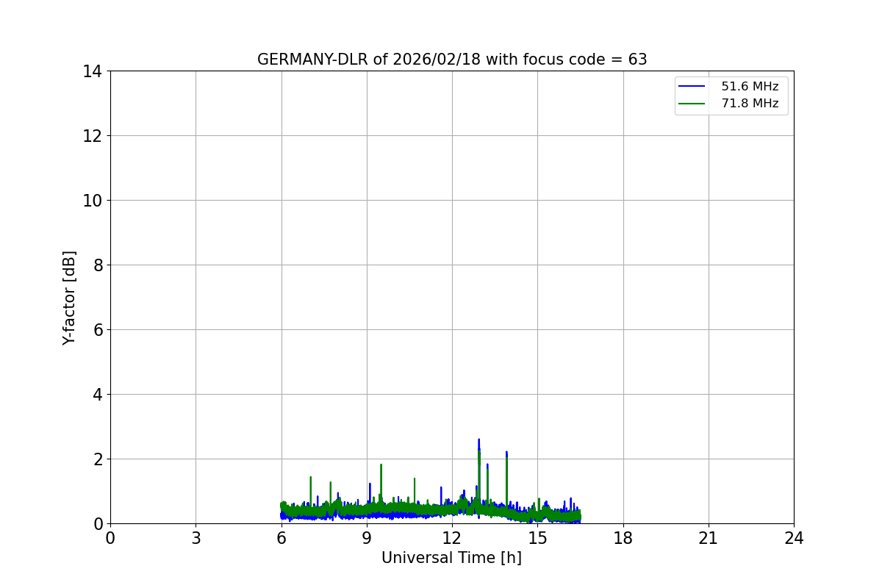Click x-axis tick label 24
Image resolution: width=882 pixels, height=588 pixels.
point(794,538)
